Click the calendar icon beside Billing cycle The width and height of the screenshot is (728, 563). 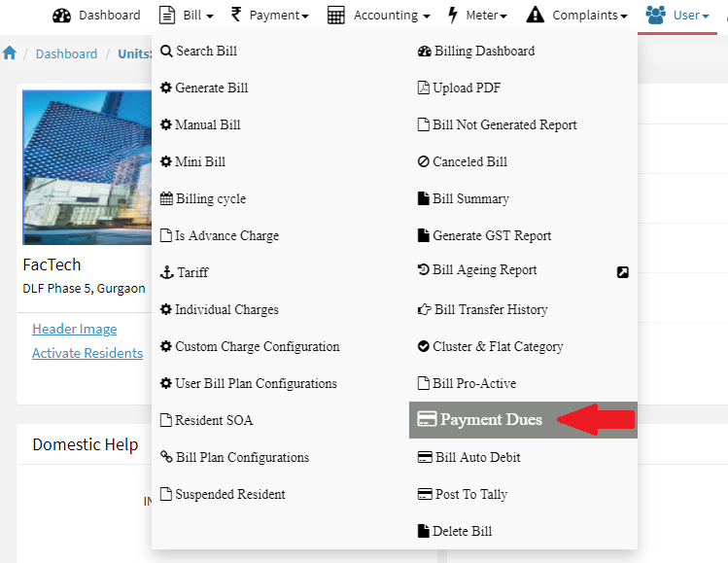click(x=166, y=198)
